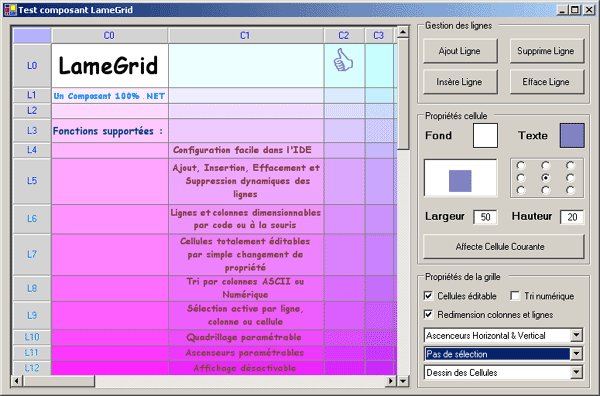This screenshot has height=396, width=600.
Task: Click the grid's top-left corner header cell
Action: (x=32, y=36)
